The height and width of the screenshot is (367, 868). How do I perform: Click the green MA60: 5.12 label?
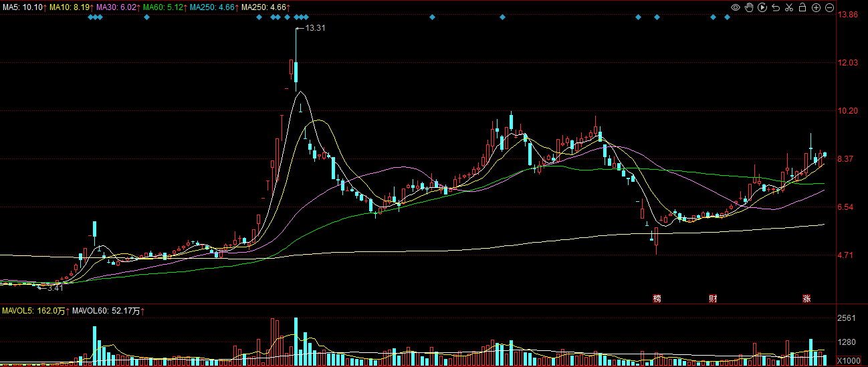coord(165,7)
